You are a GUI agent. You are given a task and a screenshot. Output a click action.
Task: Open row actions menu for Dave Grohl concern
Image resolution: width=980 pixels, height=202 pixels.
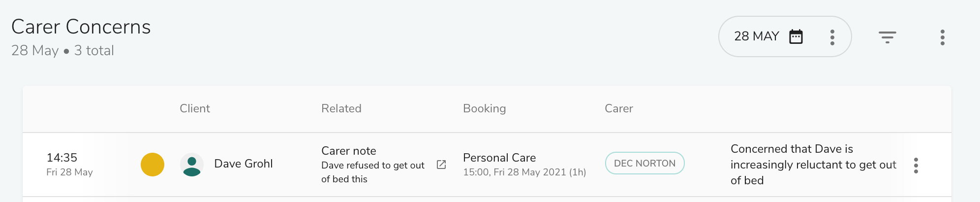pyautogui.click(x=916, y=166)
